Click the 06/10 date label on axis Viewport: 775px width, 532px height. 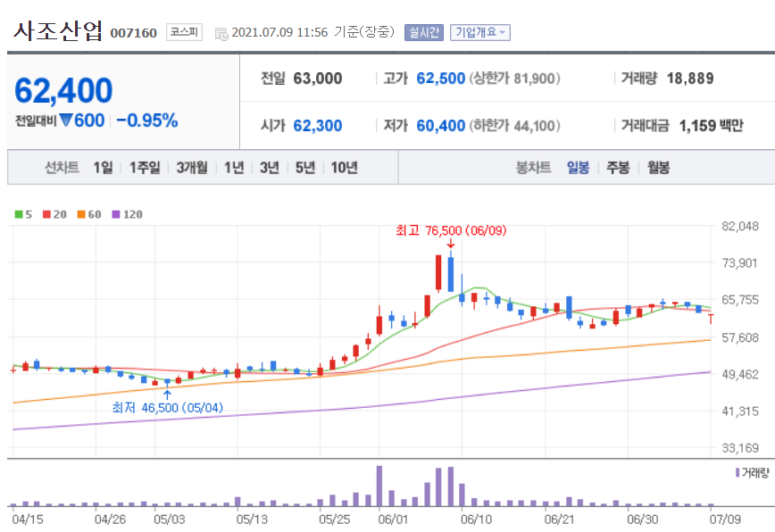point(476,520)
